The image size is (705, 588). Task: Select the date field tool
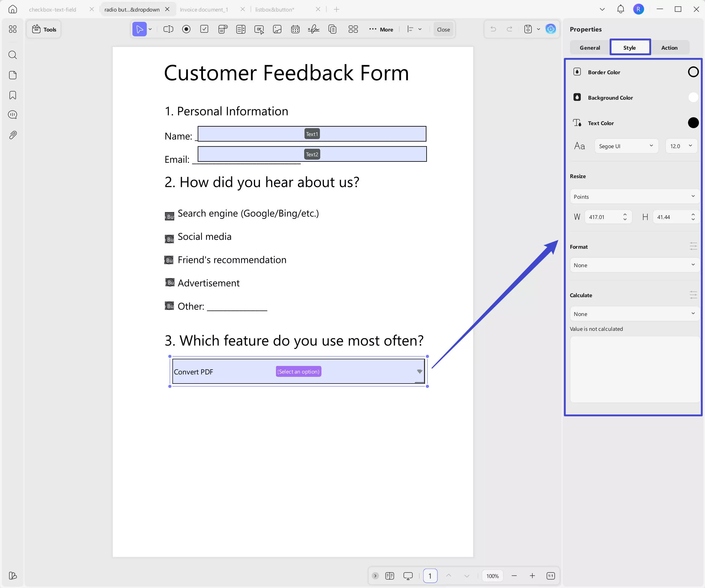tap(295, 29)
